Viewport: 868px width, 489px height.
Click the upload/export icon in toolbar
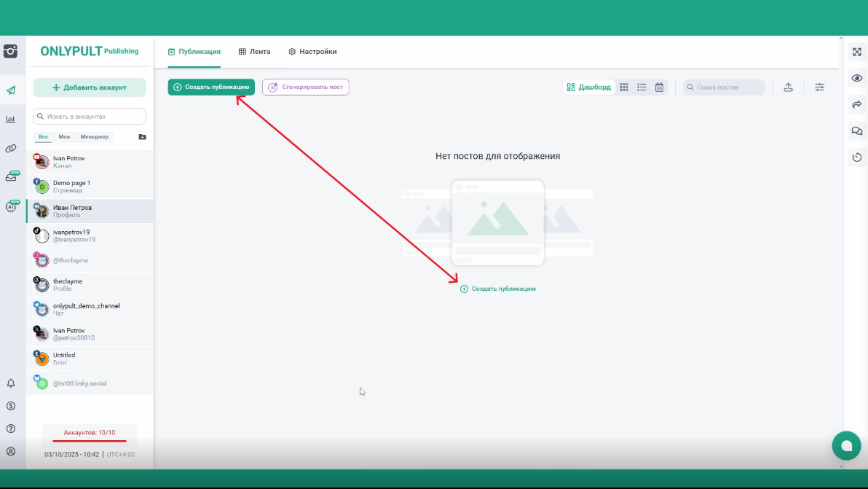coord(788,87)
